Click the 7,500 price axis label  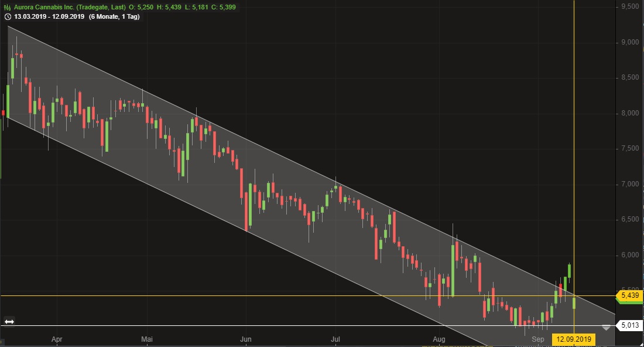click(630, 148)
